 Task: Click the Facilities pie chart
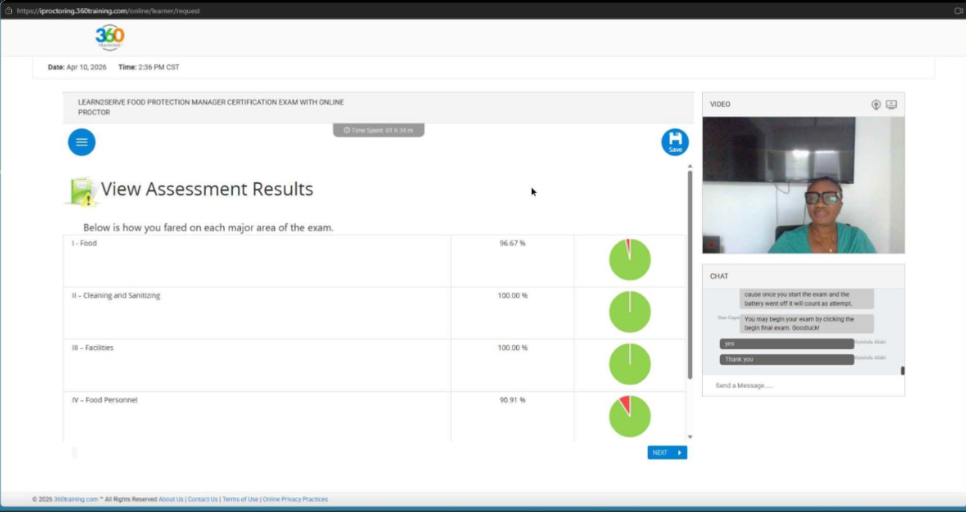point(630,364)
